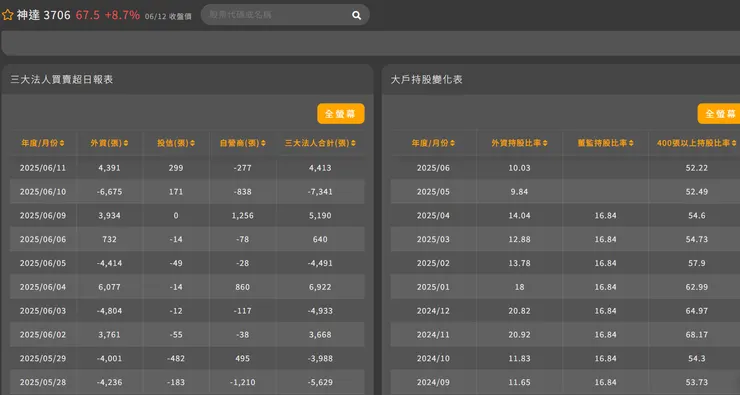
Task: Click the 三大法人合計 value 4,413
Action: [x=320, y=168]
